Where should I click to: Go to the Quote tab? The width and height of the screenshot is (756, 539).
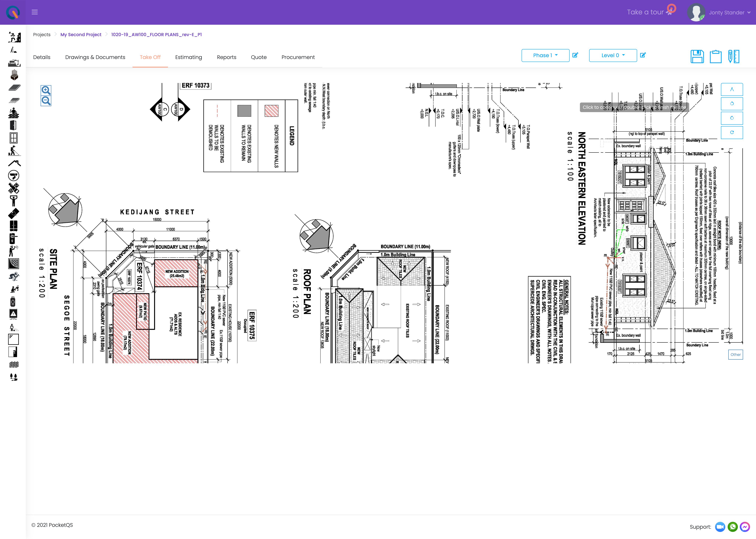259,57
